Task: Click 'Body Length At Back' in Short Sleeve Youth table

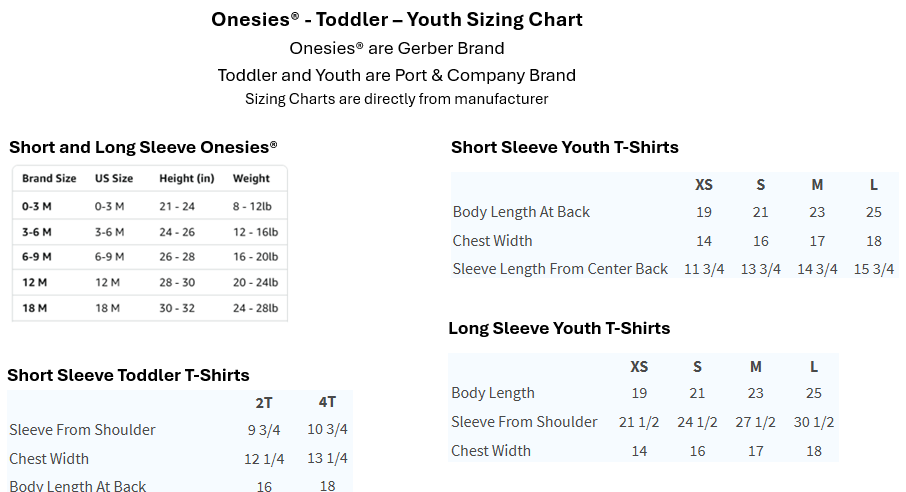Action: pyautogui.click(x=521, y=212)
